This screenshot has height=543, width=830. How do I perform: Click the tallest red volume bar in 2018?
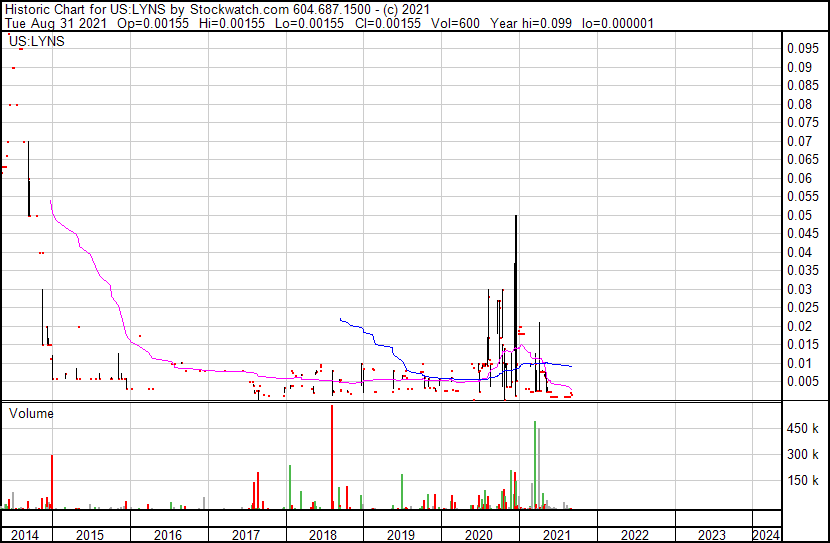point(332,457)
